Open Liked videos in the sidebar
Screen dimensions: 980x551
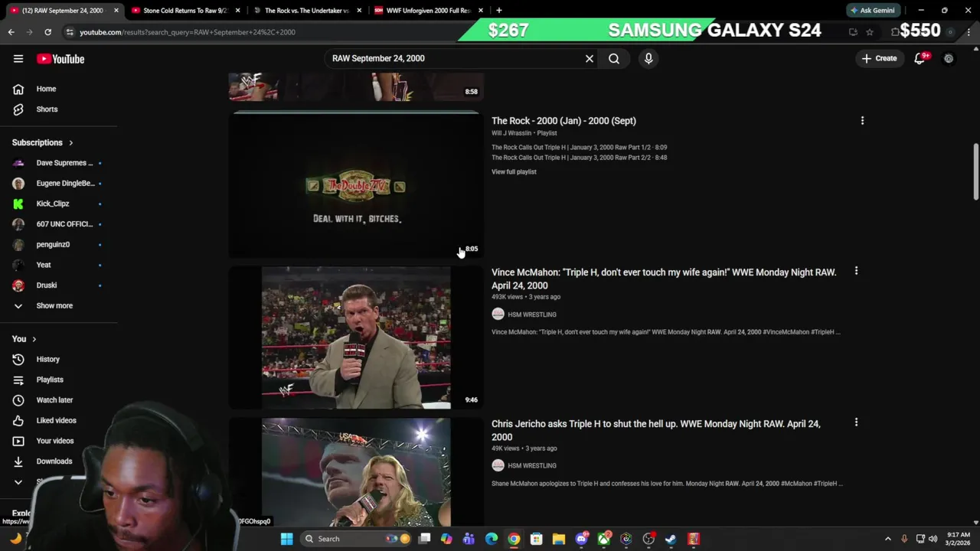tap(56, 420)
